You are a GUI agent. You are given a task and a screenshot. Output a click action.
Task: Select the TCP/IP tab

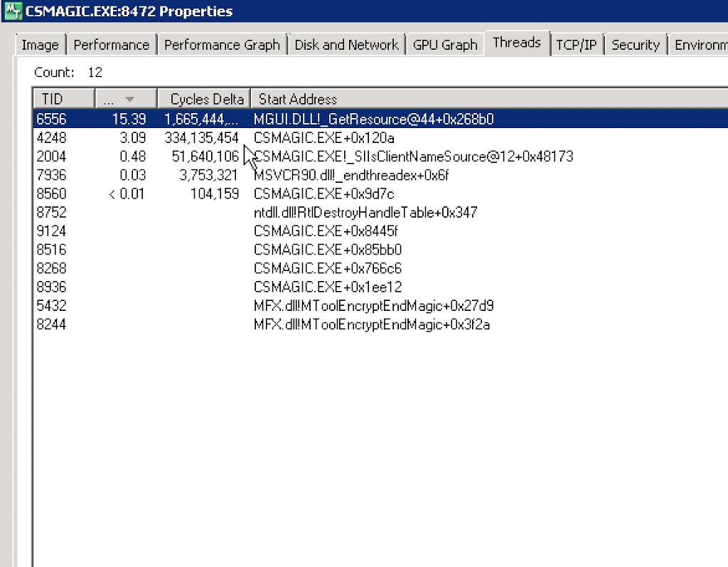pyautogui.click(x=577, y=45)
